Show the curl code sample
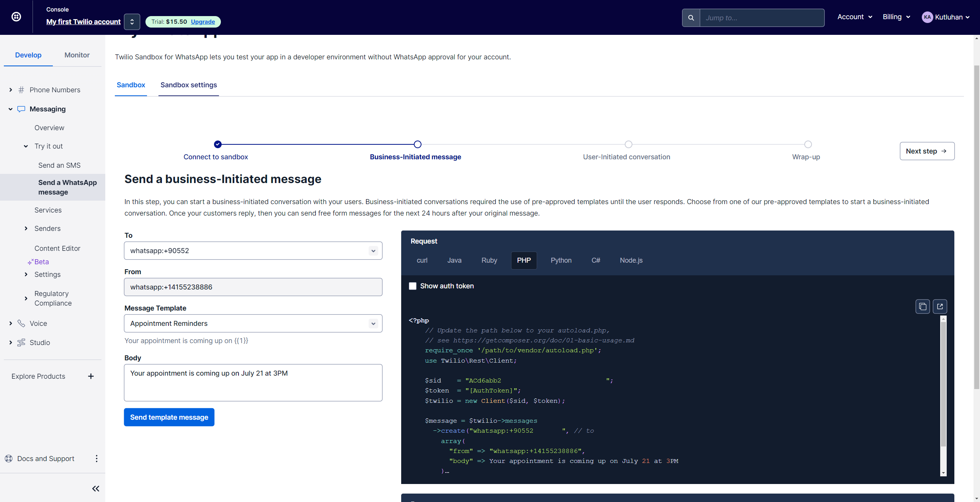Viewport: 980px width, 502px height. pos(422,260)
